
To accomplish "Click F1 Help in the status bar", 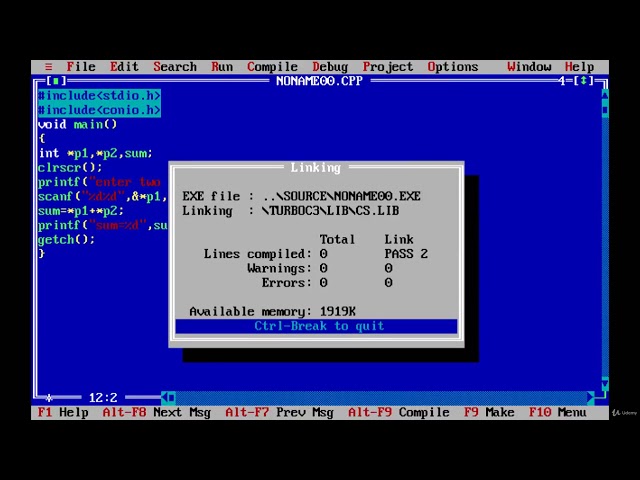I will (63, 412).
